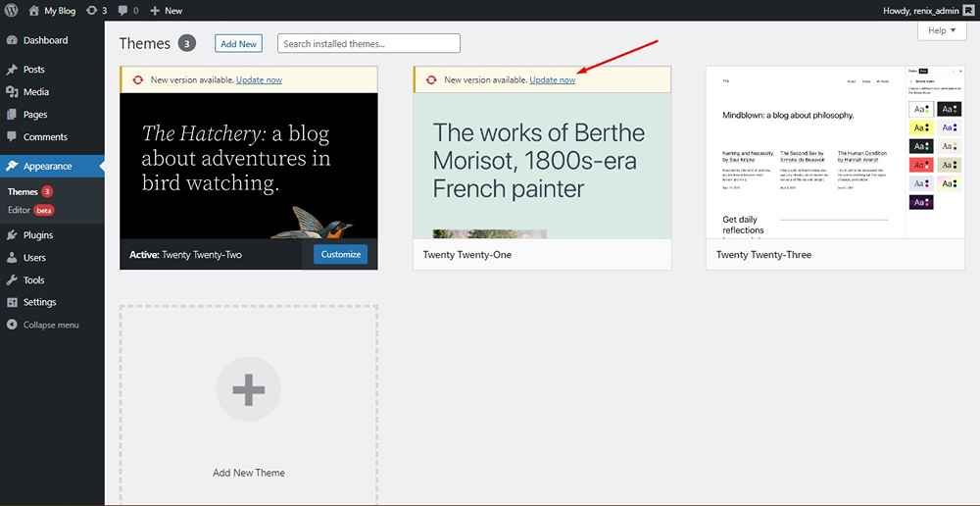Viewport: 980px width, 506px height.
Task: Focus the Search installed themes field
Action: (x=368, y=44)
